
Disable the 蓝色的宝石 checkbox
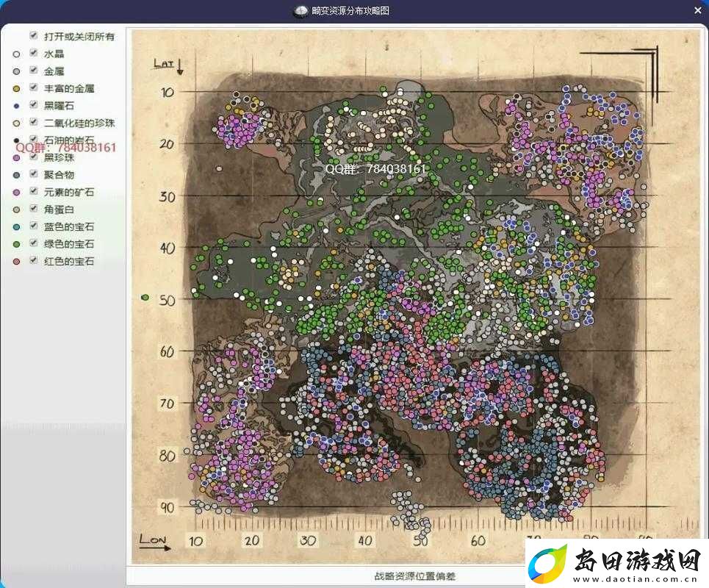click(34, 225)
